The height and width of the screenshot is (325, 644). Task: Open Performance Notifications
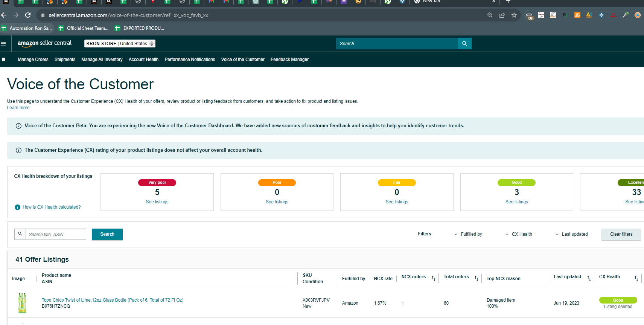click(190, 60)
